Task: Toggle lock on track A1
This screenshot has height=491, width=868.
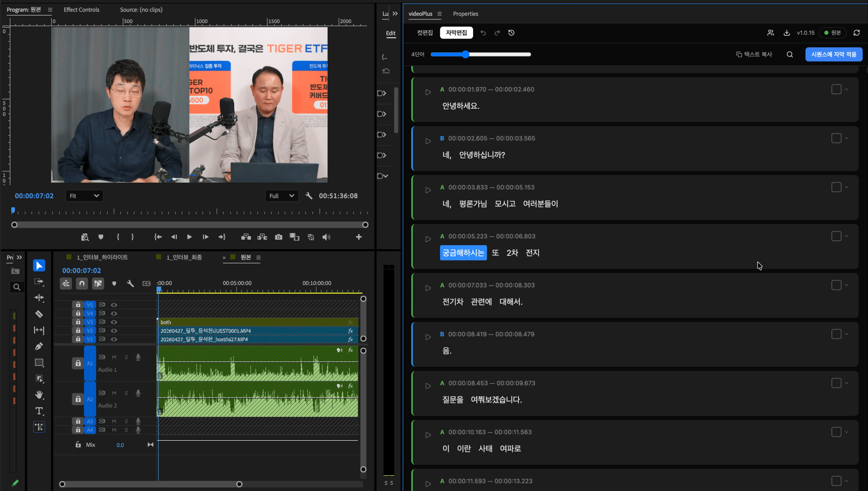Action: pos(78,363)
